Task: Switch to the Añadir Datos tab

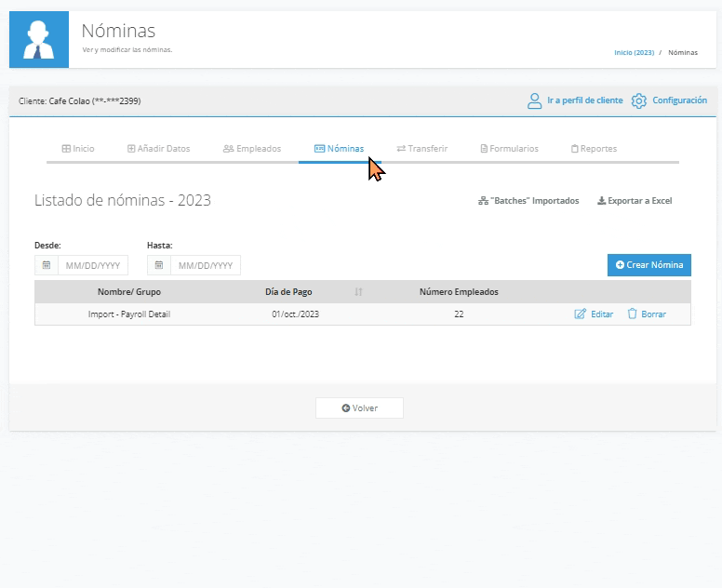Action: click(159, 149)
